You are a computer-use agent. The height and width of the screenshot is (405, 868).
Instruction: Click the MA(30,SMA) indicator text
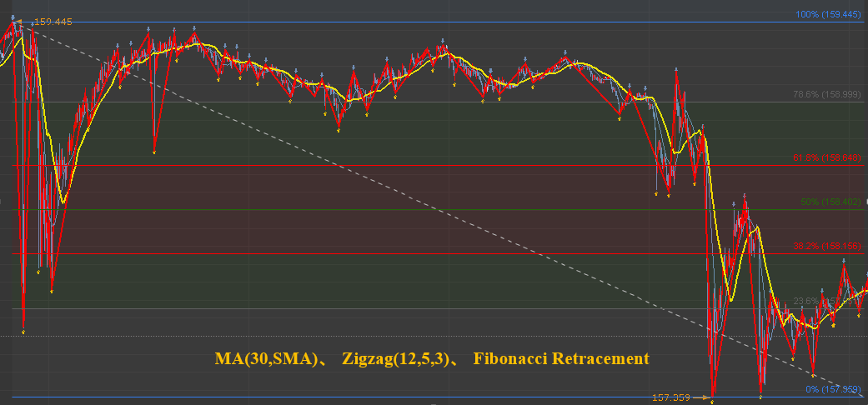266,359
